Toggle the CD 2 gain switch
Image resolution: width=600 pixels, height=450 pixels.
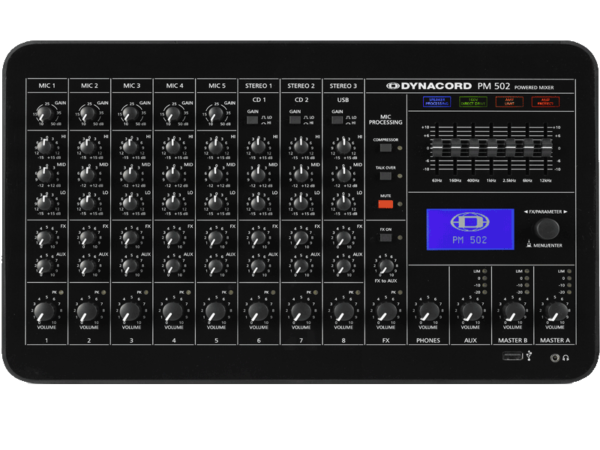coord(295,120)
